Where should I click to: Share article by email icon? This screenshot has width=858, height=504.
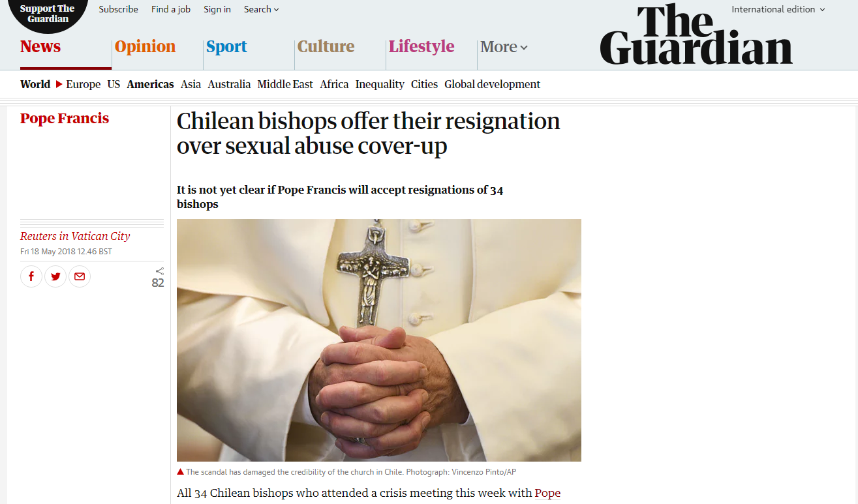click(80, 276)
